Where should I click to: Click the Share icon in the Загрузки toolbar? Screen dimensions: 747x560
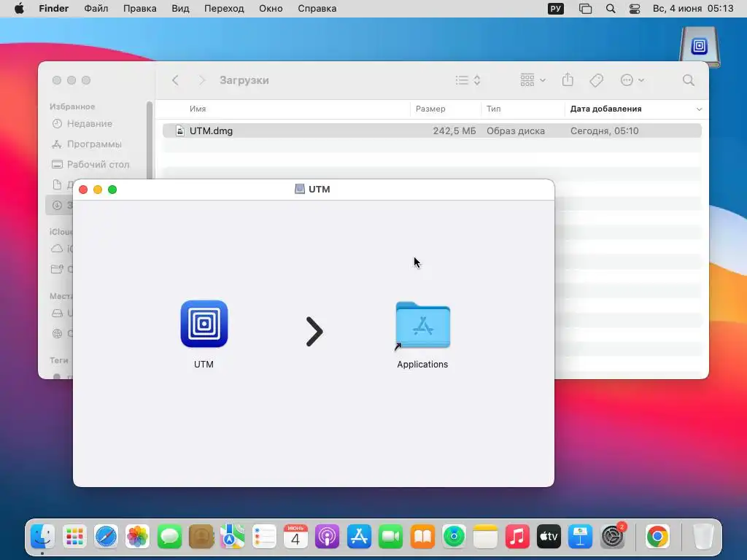point(568,79)
